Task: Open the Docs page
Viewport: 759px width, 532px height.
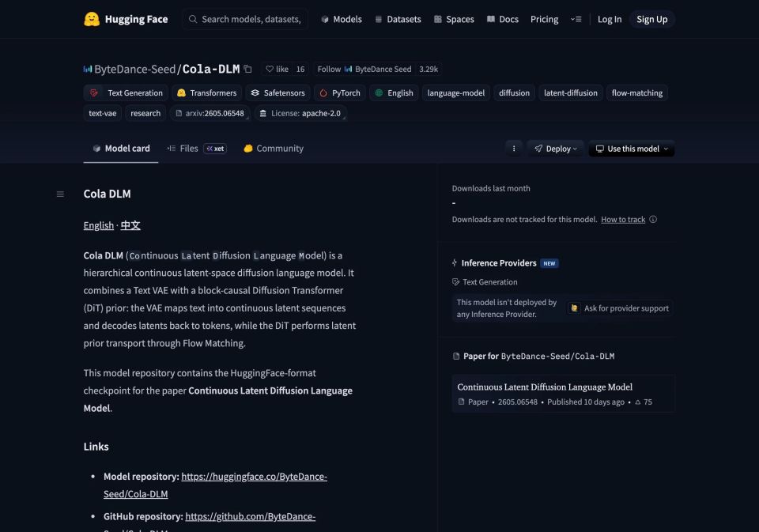Action: (503, 19)
